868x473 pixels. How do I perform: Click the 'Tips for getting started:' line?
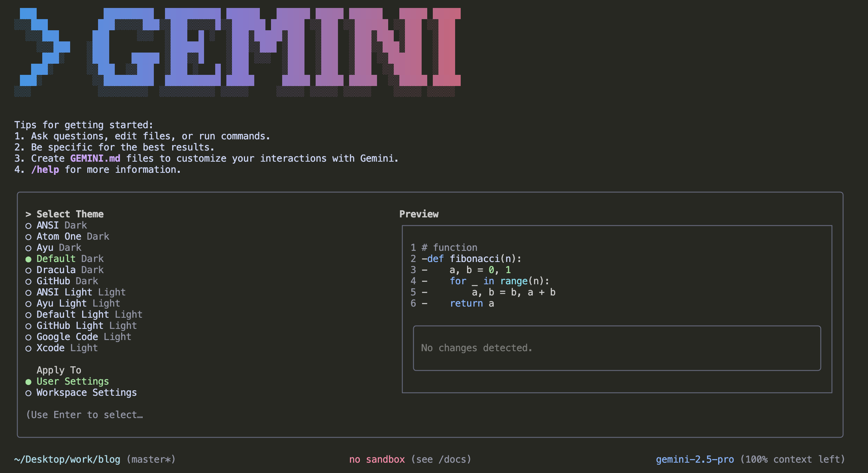click(84, 125)
